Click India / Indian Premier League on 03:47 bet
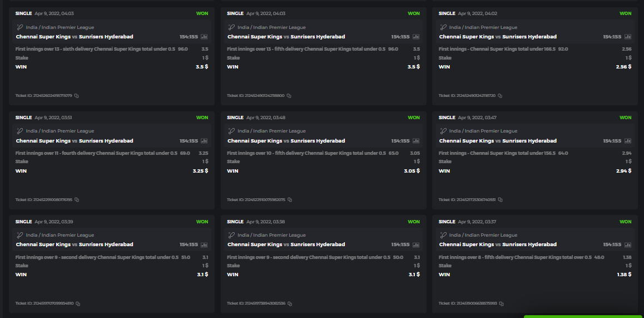This screenshot has height=318, width=644. click(x=483, y=131)
